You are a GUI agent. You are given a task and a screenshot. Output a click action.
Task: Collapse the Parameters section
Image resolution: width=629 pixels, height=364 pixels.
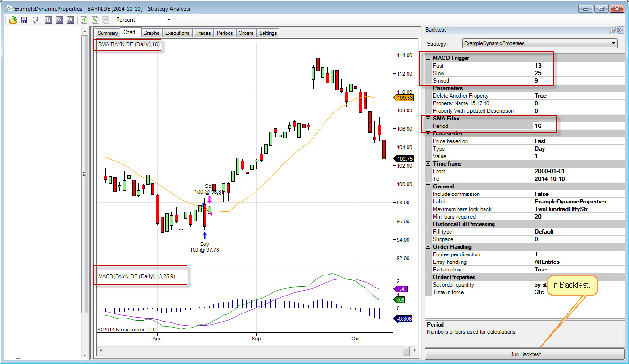[428, 88]
